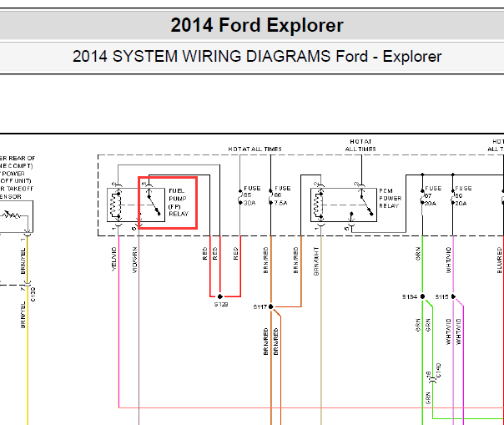Click the fuel pump relay coil symbol
Screen dimensions: 504x425
click(x=116, y=205)
